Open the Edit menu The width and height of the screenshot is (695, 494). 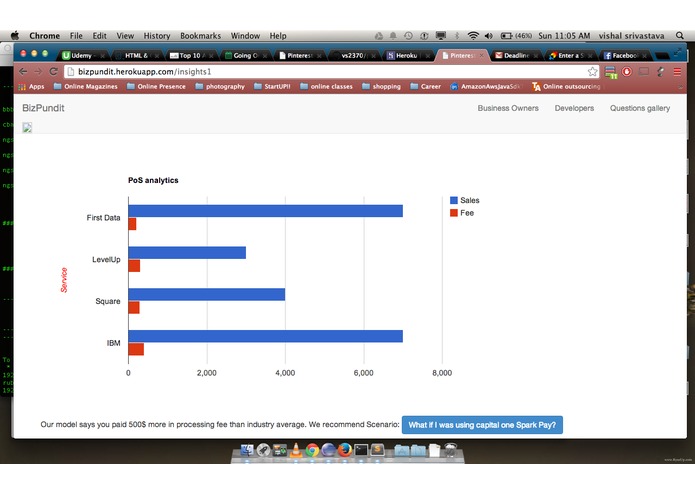click(99, 35)
